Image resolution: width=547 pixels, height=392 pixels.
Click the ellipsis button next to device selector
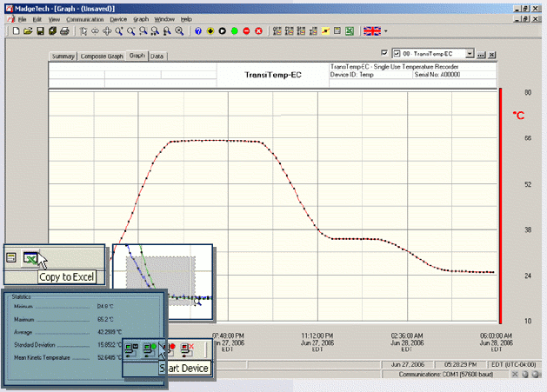(x=481, y=55)
